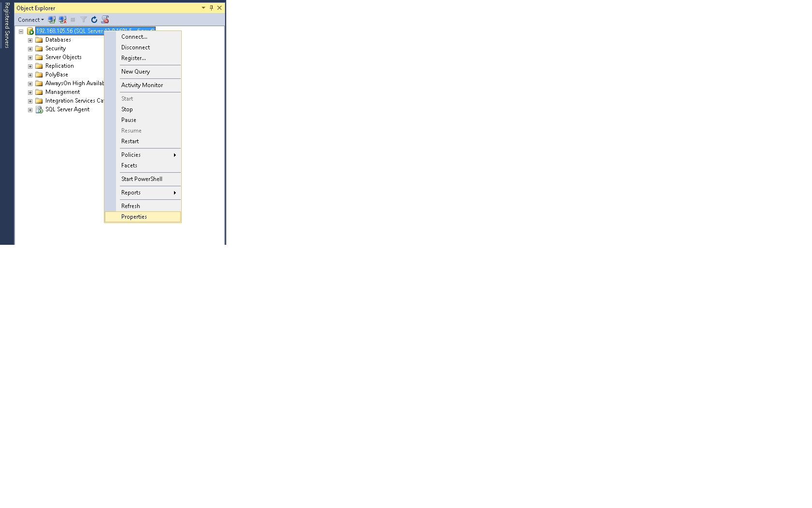
Task: Select the Management folder in tree
Action: click(62, 92)
